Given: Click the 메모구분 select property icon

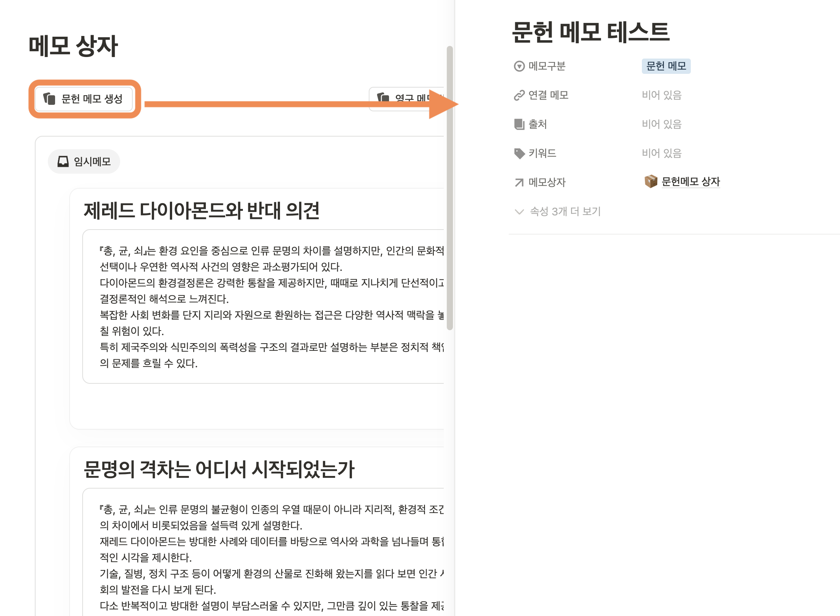Looking at the screenshot, I should [x=519, y=66].
